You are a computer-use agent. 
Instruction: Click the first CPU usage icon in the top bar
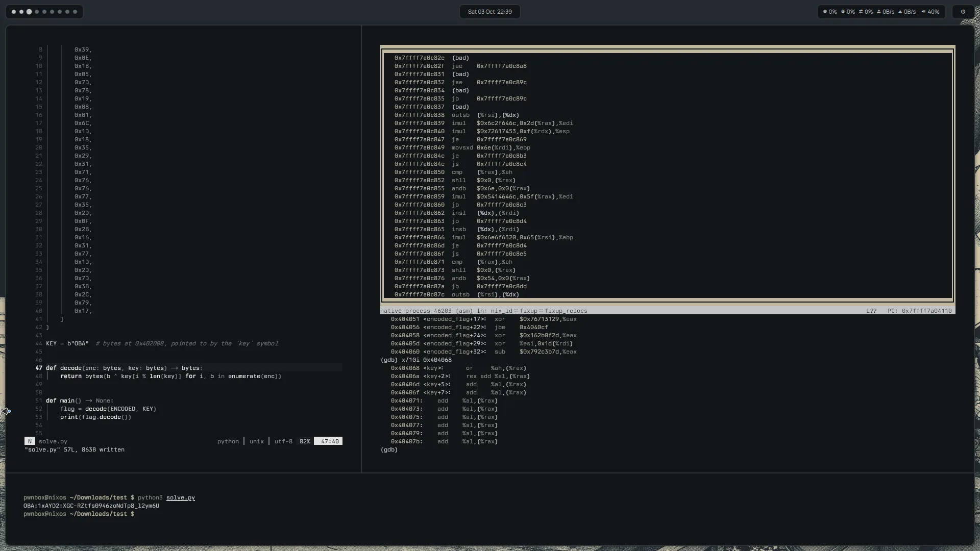pos(825,12)
